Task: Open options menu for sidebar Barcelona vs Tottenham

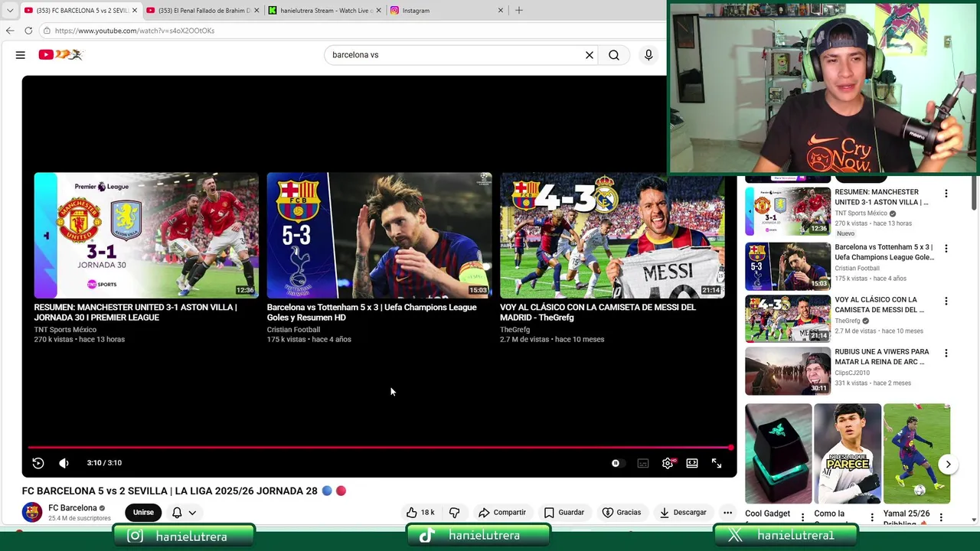Action: pyautogui.click(x=946, y=249)
